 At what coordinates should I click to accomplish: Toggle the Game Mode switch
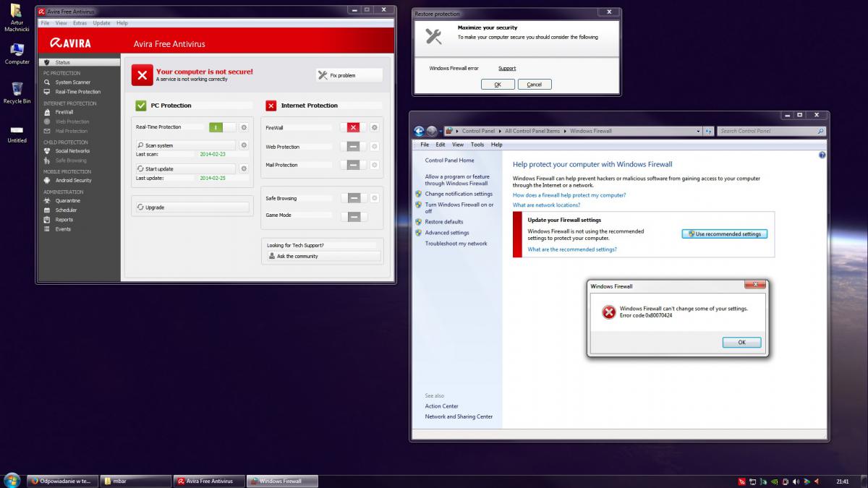(x=353, y=216)
